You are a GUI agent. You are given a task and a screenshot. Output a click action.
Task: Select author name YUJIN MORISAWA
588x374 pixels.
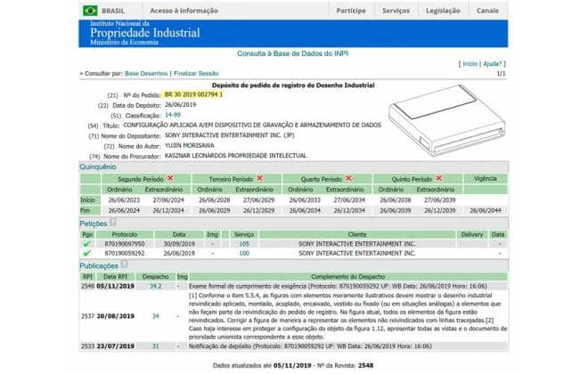point(190,145)
